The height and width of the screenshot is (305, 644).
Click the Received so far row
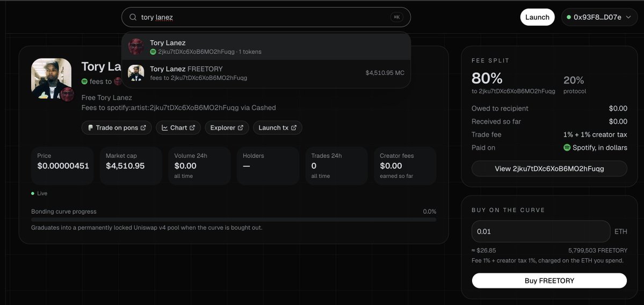549,121
